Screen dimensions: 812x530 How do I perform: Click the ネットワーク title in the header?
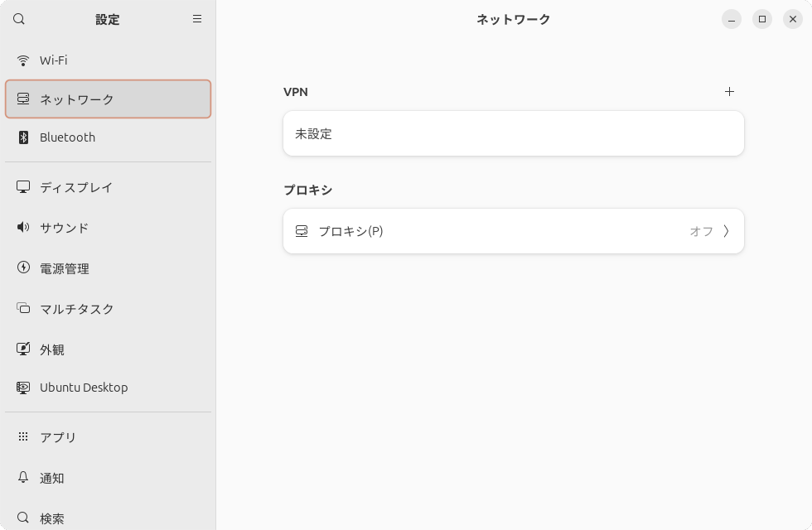[x=512, y=18]
